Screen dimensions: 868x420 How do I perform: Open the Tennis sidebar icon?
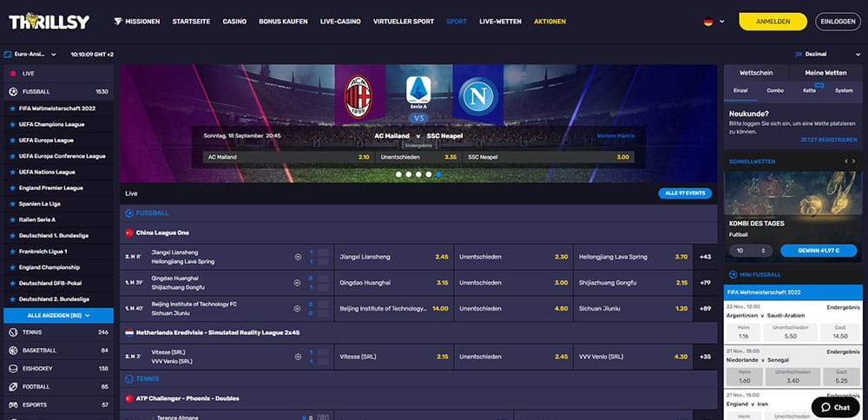tap(13, 332)
